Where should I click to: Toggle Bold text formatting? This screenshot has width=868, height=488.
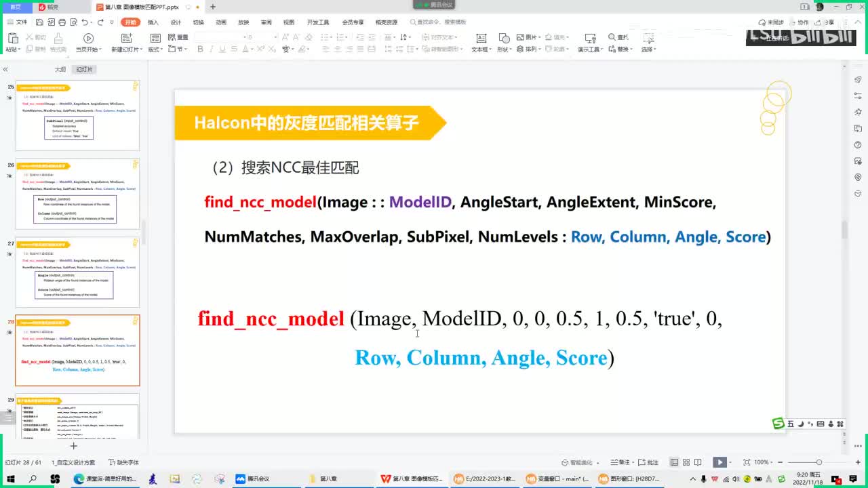[201, 49]
